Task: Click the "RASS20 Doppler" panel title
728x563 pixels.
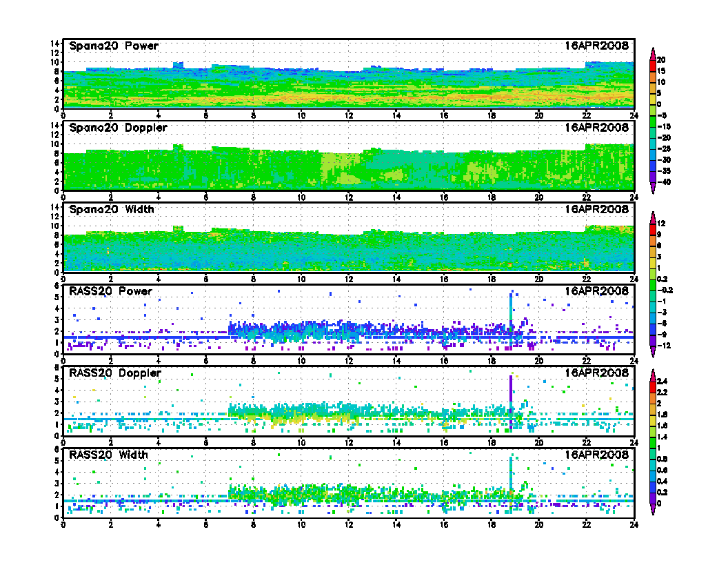Action: click(x=114, y=373)
